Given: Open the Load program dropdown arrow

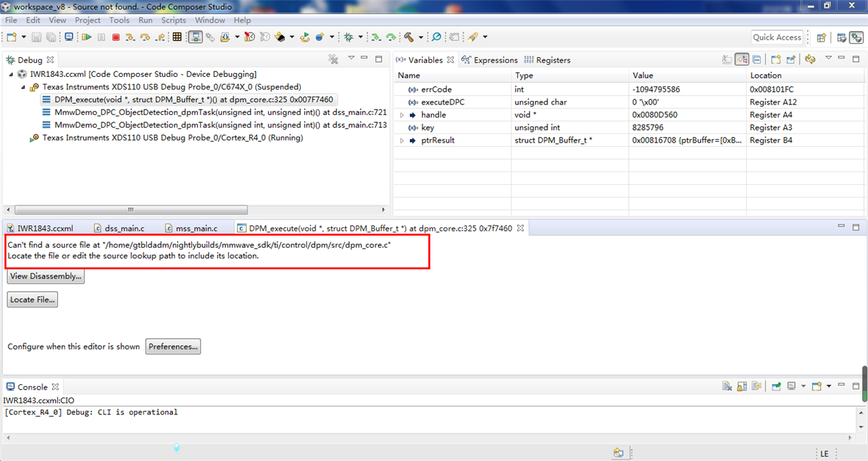Looking at the screenshot, I should (237, 37).
